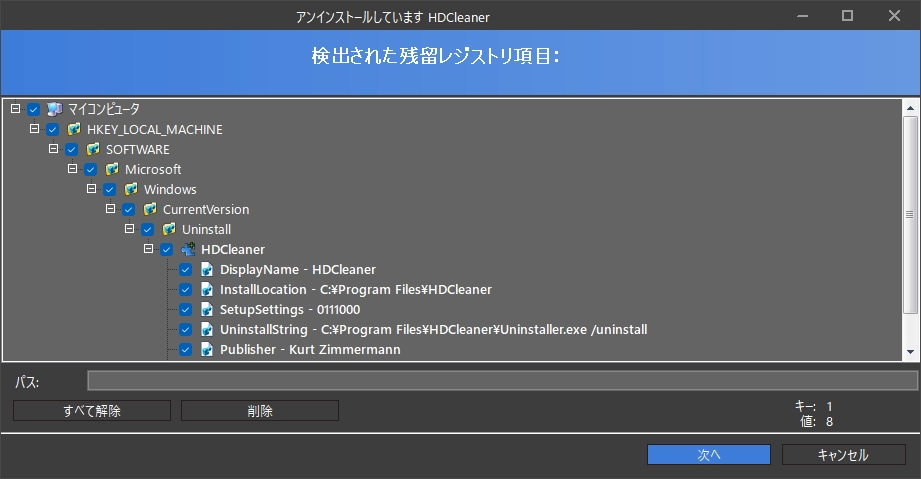Collapse the HKEY_LOCAL_MACHINE node
The width and height of the screenshot is (921, 479).
click(x=34, y=129)
